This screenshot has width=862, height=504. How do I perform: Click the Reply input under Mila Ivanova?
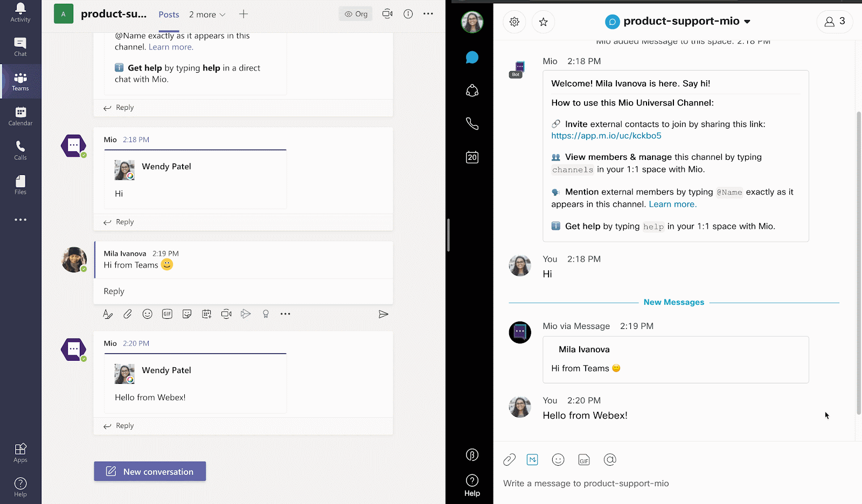(244, 291)
